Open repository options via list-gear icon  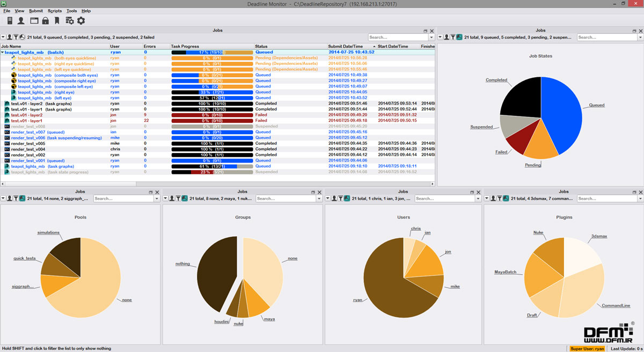tap(69, 21)
